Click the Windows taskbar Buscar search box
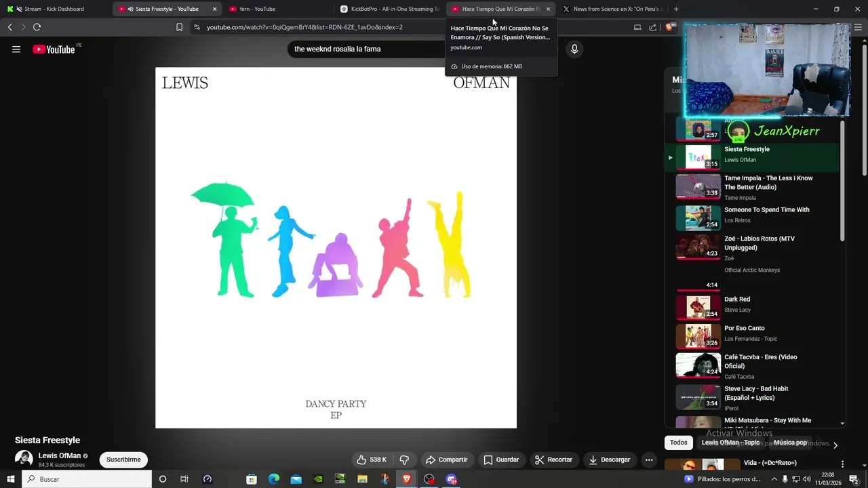This screenshot has height=488, width=868. pyautogui.click(x=87, y=479)
